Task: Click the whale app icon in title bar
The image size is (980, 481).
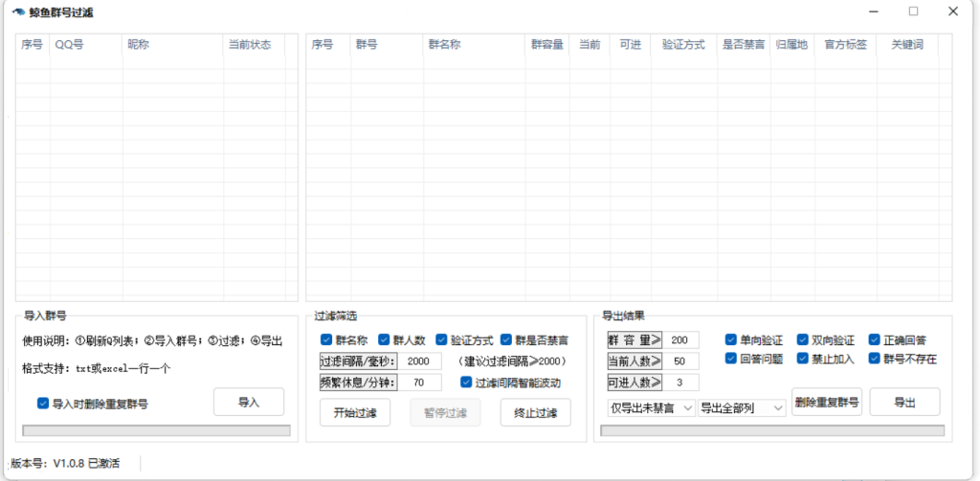Action: click(x=18, y=12)
